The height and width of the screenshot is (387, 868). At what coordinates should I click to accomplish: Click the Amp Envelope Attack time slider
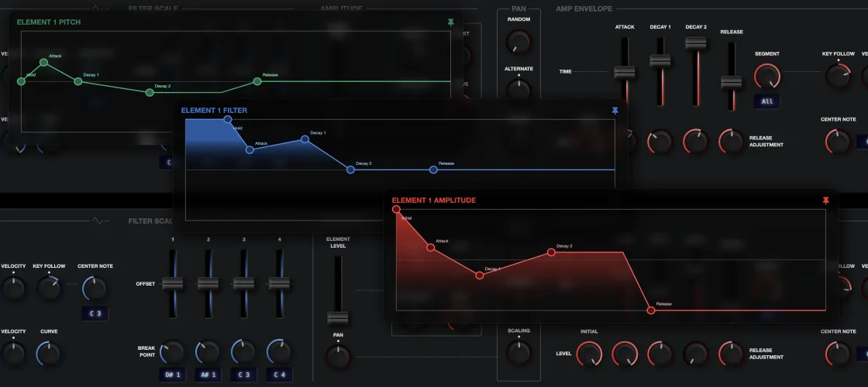625,72
